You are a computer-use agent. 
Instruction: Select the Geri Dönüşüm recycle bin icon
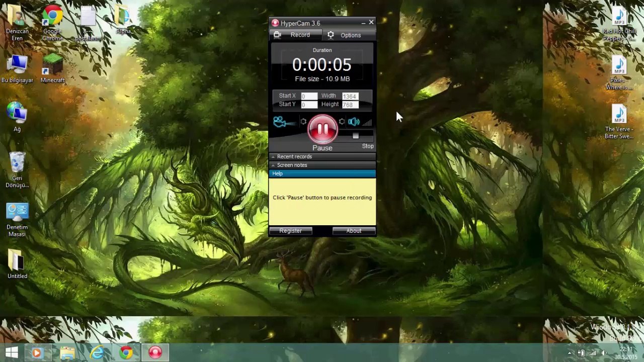coord(17,170)
